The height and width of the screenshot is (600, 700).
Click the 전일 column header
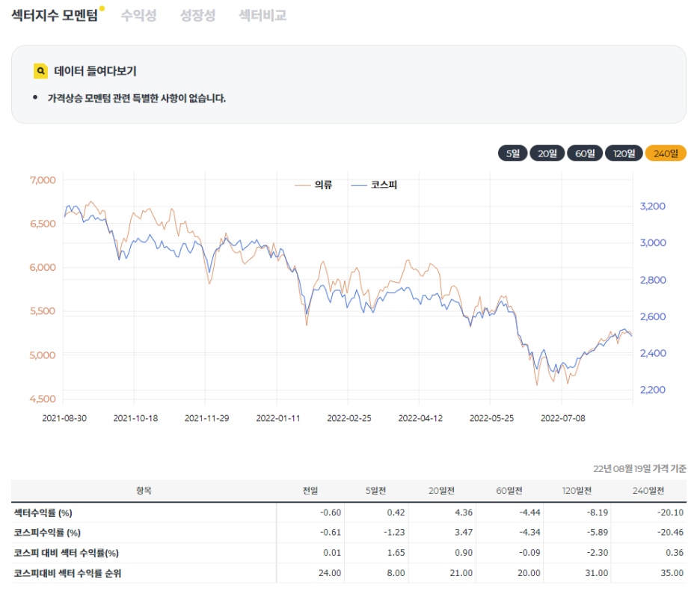[310, 491]
